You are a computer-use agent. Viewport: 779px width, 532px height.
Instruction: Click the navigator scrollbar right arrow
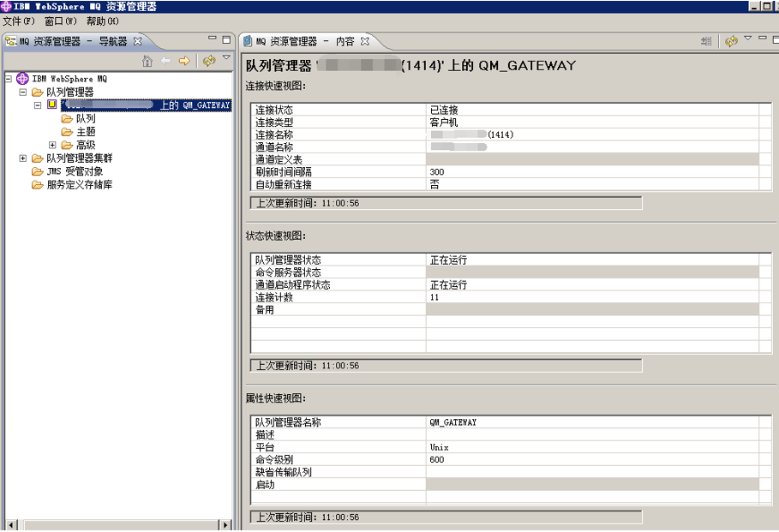(225, 525)
